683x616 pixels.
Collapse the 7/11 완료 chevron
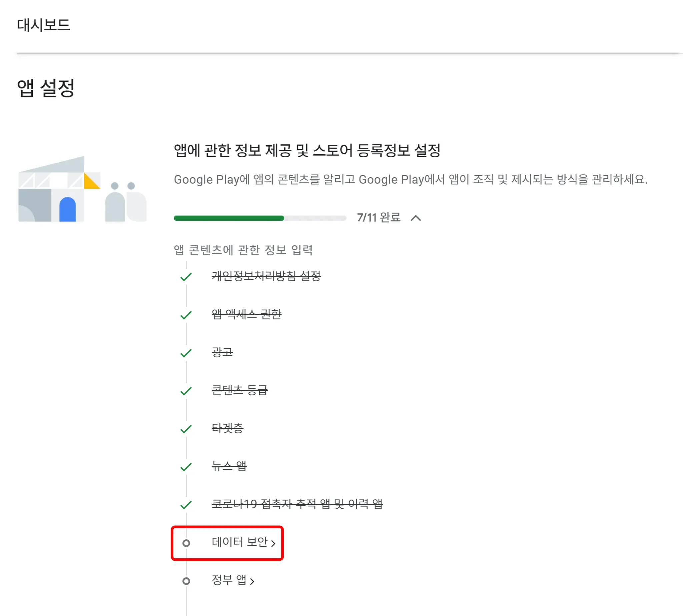415,218
